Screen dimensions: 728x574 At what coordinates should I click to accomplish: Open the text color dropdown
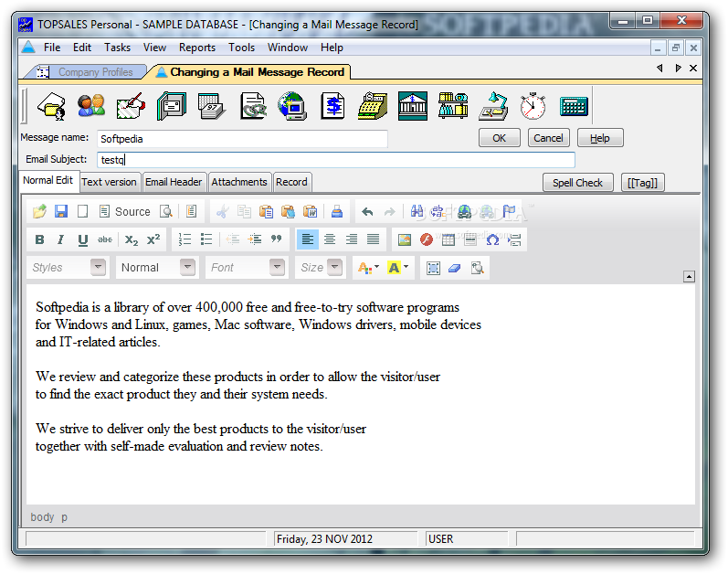pos(369,268)
